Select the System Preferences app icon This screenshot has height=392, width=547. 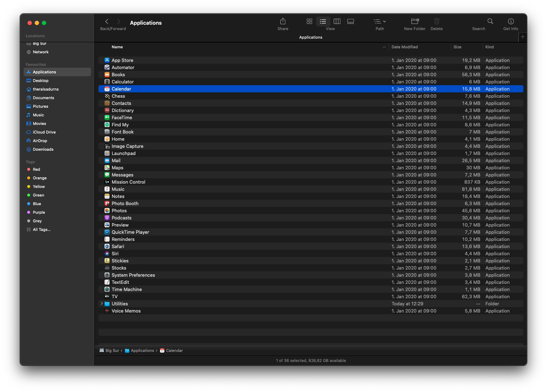(x=107, y=275)
